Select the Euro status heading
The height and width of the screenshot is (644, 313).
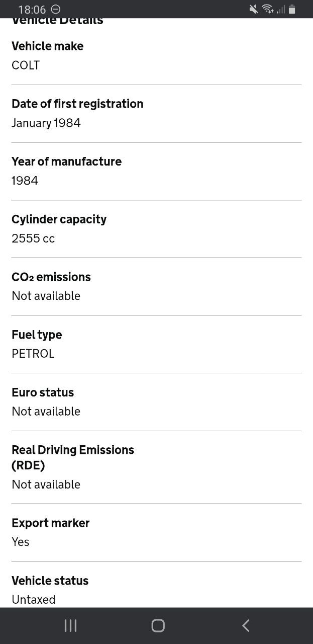point(43,392)
